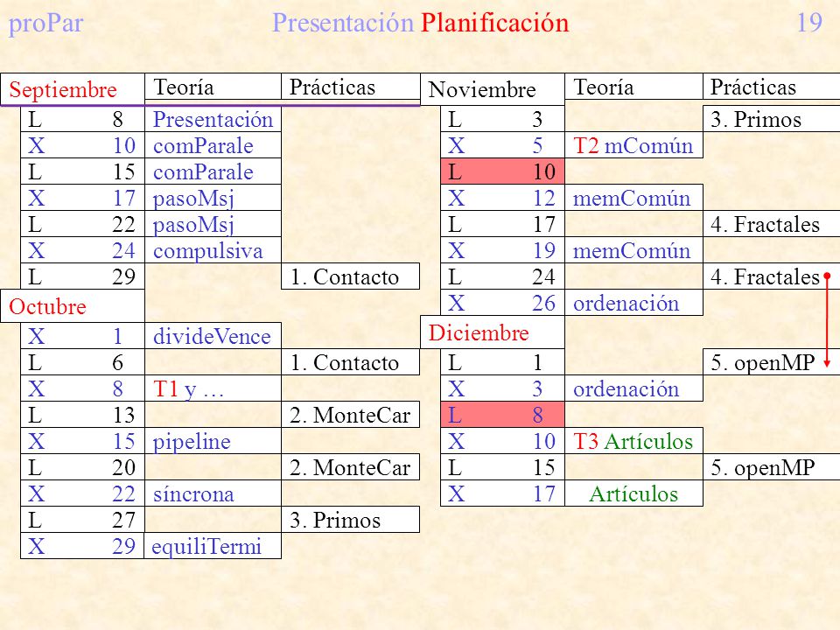The image size is (840, 630).
Task: Click the proPar title text
Action: pos(46,23)
